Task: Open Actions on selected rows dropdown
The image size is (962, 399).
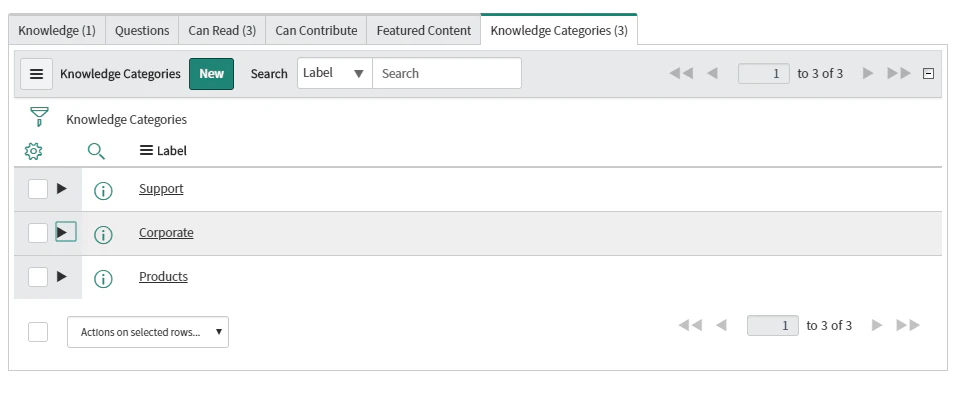Action: tap(148, 332)
